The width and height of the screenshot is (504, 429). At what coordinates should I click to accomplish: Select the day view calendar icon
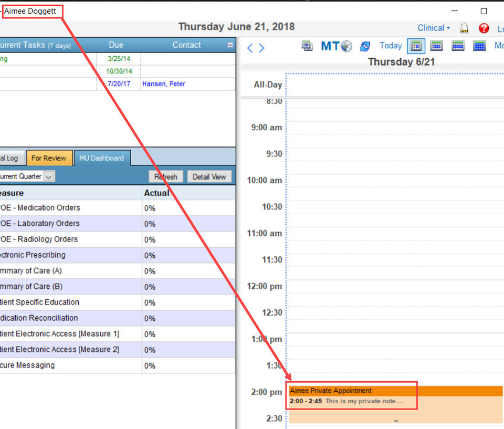(416, 46)
